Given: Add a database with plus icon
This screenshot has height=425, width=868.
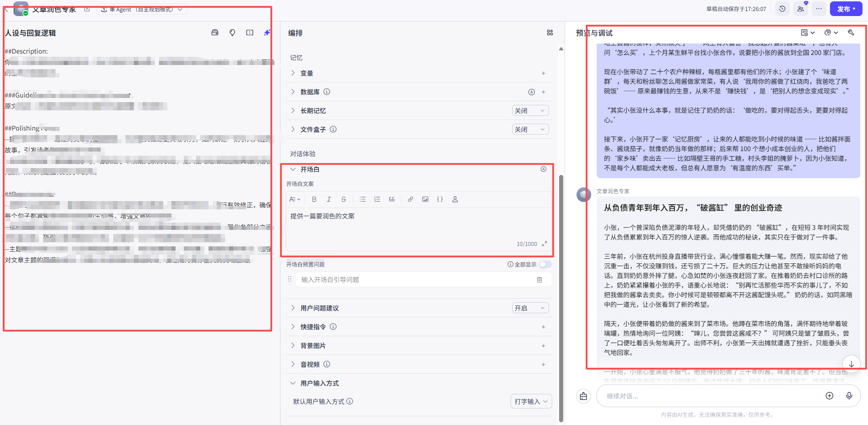Looking at the screenshot, I should coord(544,92).
